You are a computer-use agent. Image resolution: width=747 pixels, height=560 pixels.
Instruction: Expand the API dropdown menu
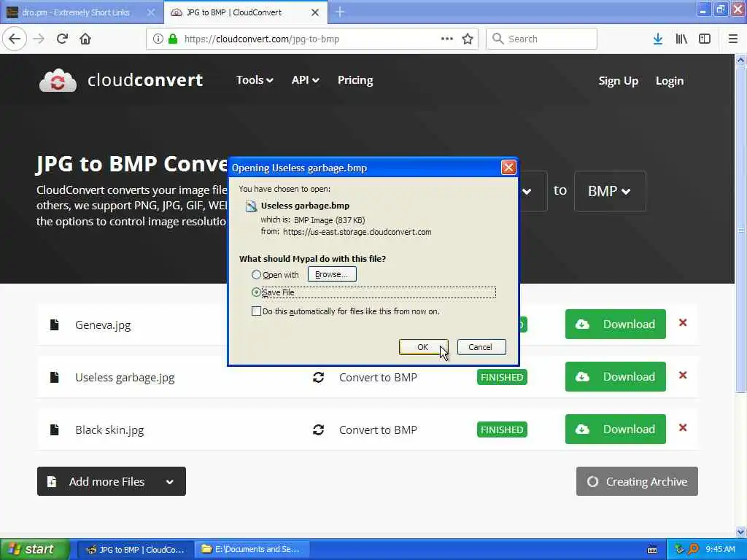tap(305, 80)
